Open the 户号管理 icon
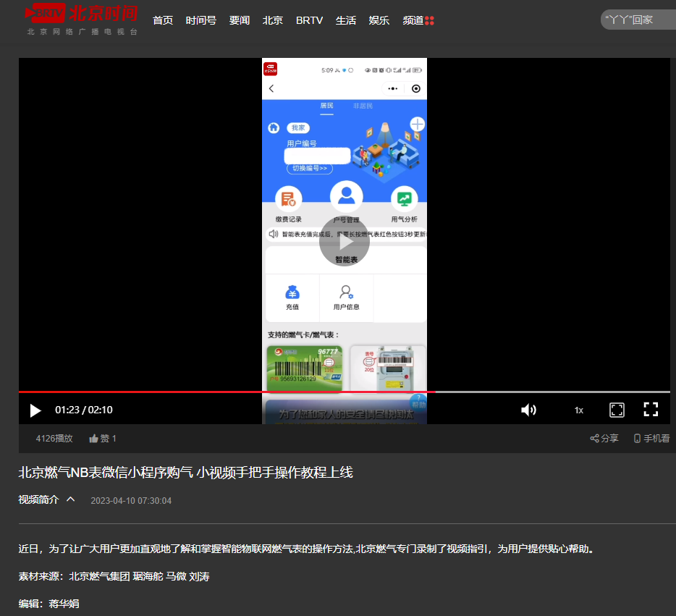Image resolution: width=676 pixels, height=616 pixels. (x=346, y=203)
